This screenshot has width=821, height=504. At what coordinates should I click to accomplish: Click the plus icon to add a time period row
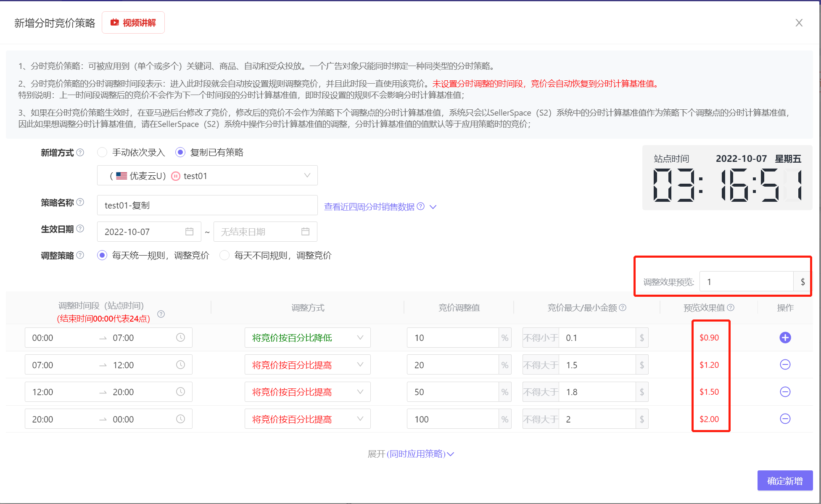point(785,338)
